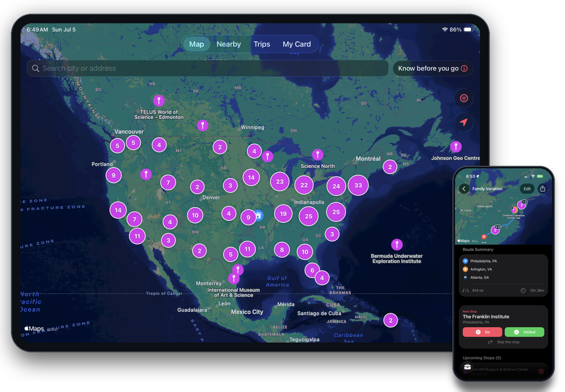
Task: Tap the info icon in Know before you go
Action: [x=465, y=68]
